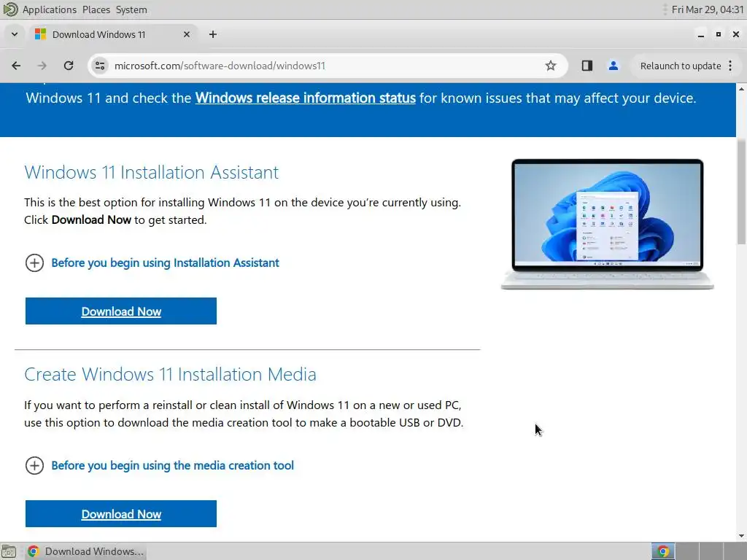Open a new browser tab

pos(213,34)
